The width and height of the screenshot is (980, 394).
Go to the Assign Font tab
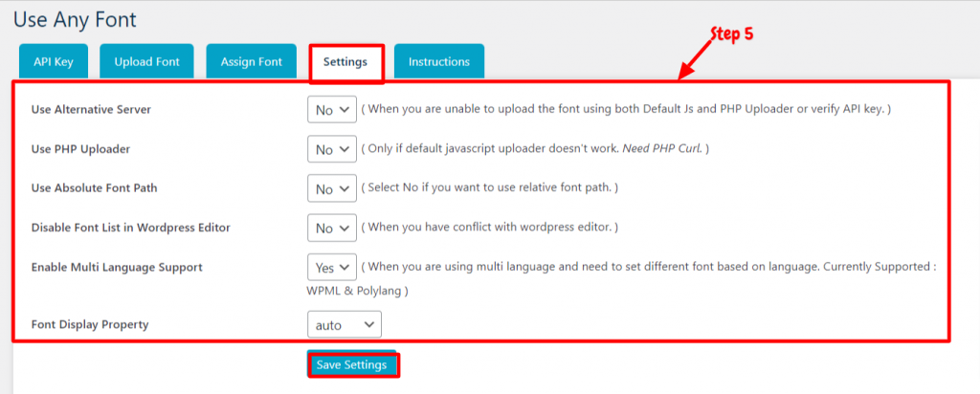point(252,62)
